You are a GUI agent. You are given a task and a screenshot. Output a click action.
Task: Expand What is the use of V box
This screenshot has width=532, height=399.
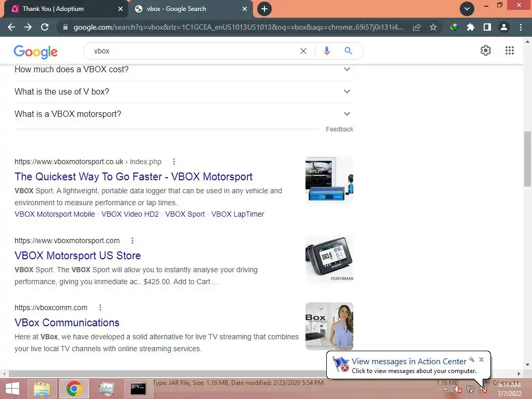click(184, 91)
